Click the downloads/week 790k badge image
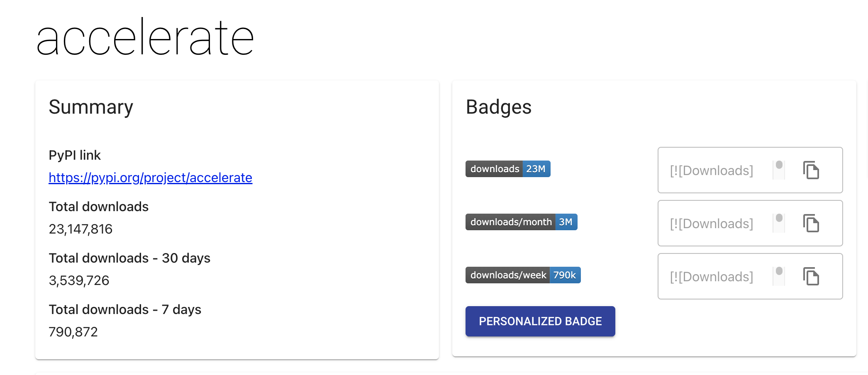Screen dimensions: 868x375 pyautogui.click(x=523, y=275)
